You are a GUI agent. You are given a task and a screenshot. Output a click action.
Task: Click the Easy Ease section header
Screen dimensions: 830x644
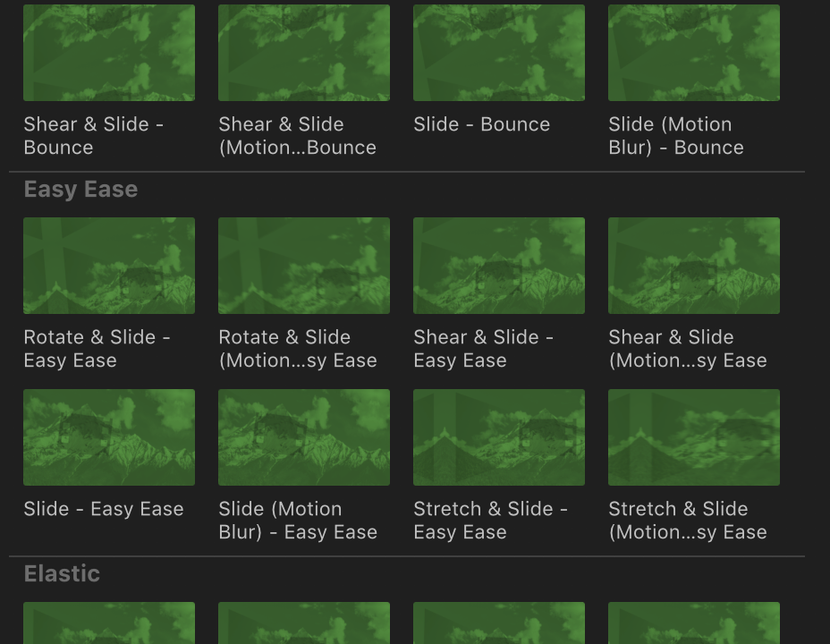coord(81,190)
